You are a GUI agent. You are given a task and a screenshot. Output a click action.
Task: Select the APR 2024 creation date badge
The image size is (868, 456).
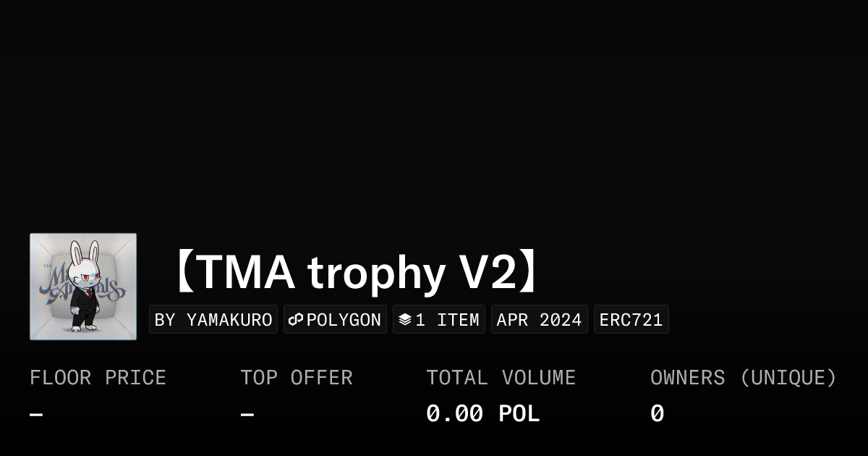point(539,319)
